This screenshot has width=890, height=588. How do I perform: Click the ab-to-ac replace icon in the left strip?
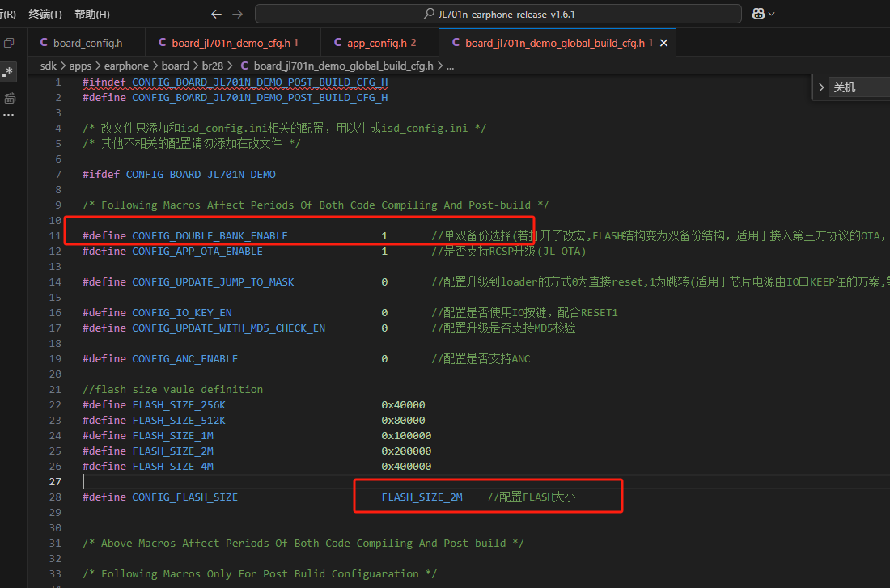tap(9, 98)
